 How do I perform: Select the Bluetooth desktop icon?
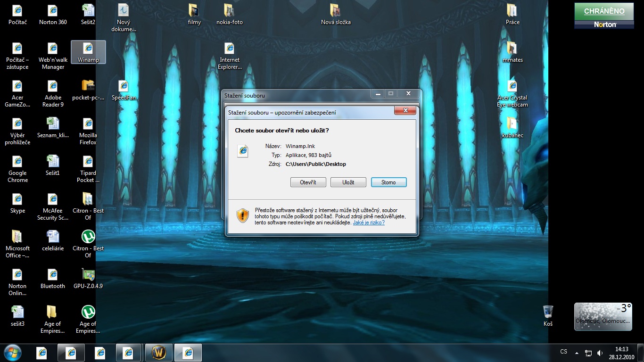coord(53,278)
